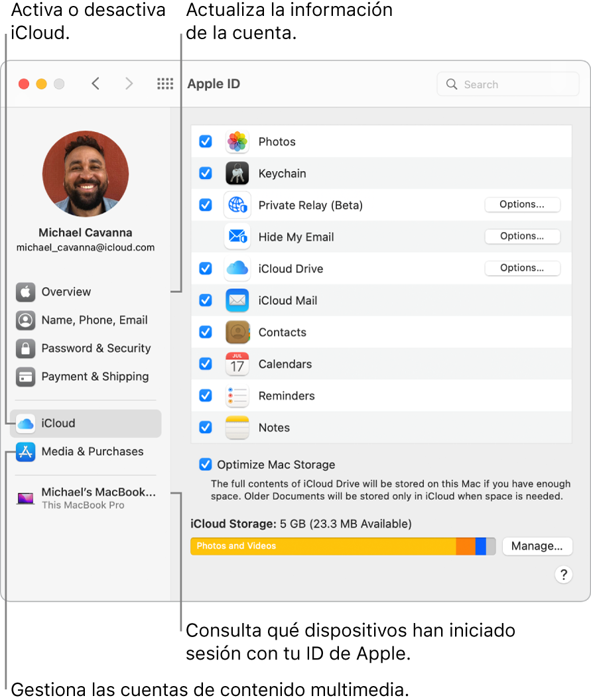591x700 pixels.
Task: Click the Notes notepad icon
Action: (x=237, y=428)
